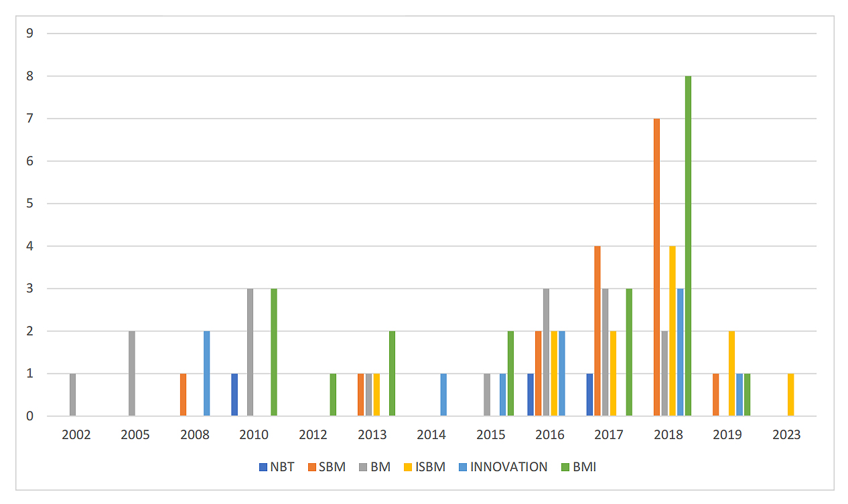Select the light blue bar for 2014
848x504 pixels.
point(443,395)
